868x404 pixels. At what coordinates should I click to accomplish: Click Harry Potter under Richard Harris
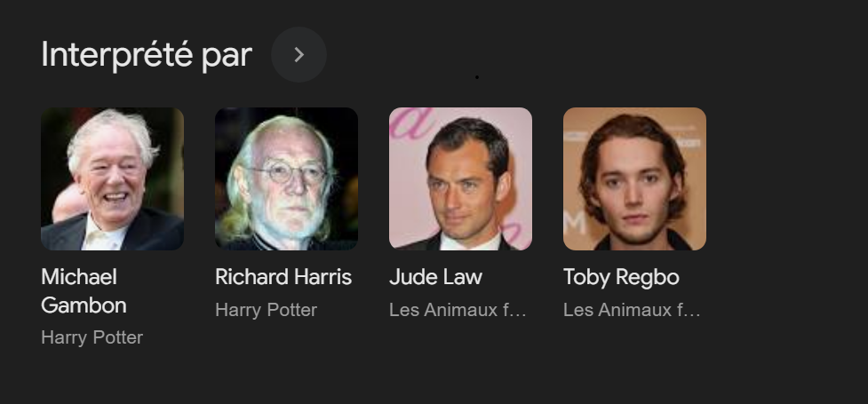pyautogui.click(x=266, y=310)
